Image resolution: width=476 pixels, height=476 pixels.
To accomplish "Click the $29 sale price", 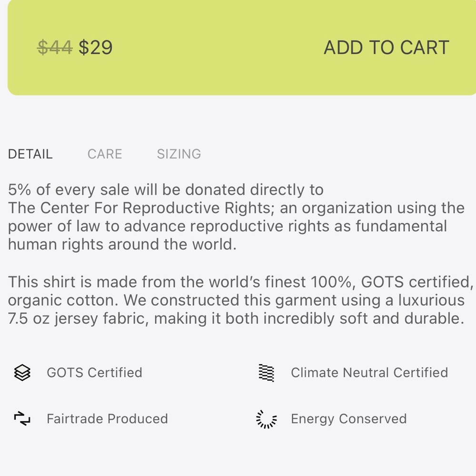I will click(96, 48).
